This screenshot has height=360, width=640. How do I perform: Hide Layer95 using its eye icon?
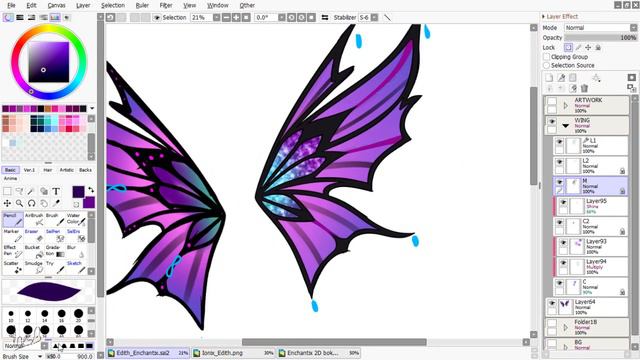point(563,202)
